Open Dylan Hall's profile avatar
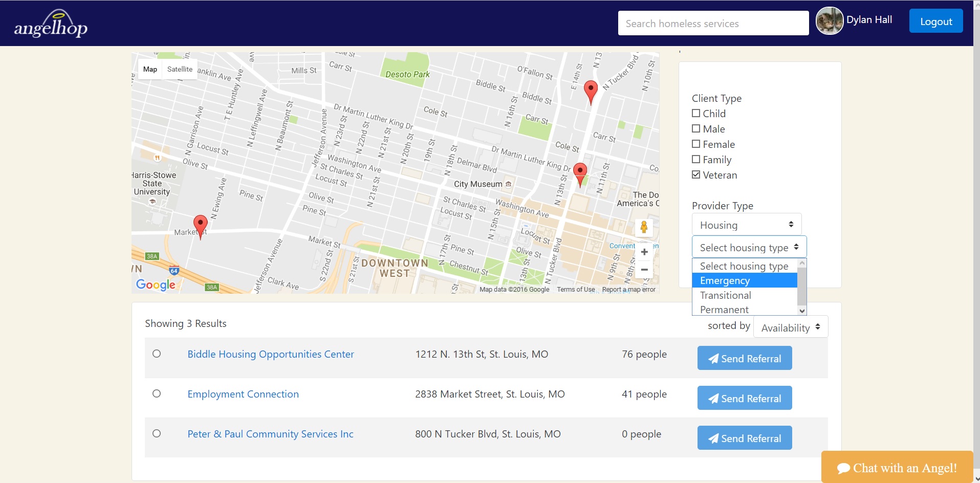This screenshot has width=980, height=483. (829, 21)
